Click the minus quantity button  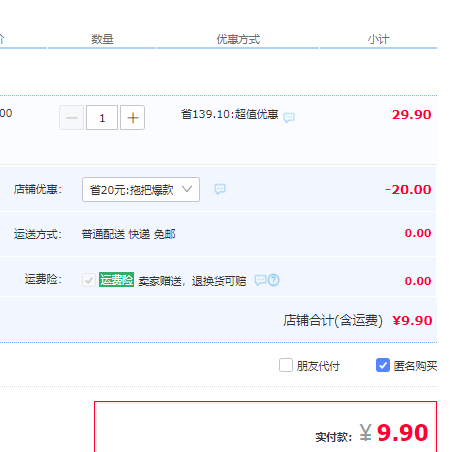[71, 117]
